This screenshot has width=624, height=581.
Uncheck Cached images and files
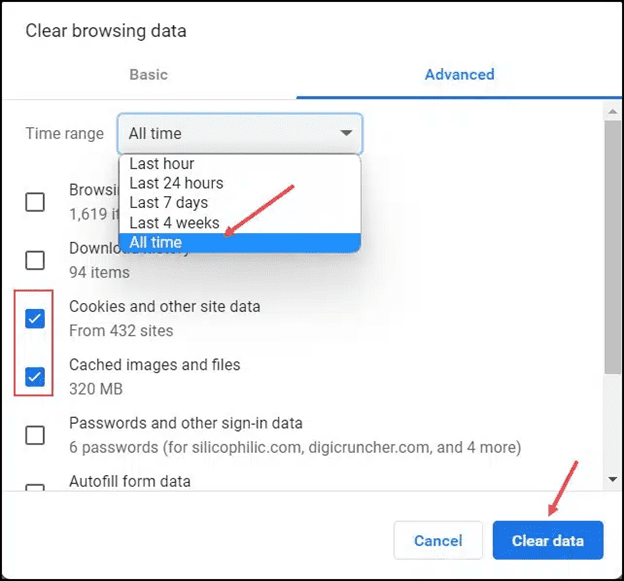(x=35, y=377)
